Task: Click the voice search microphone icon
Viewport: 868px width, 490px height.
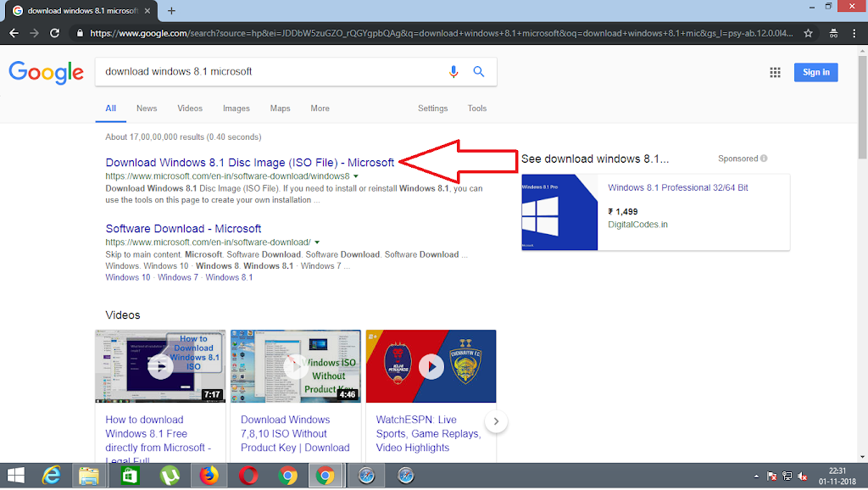Action: click(453, 72)
